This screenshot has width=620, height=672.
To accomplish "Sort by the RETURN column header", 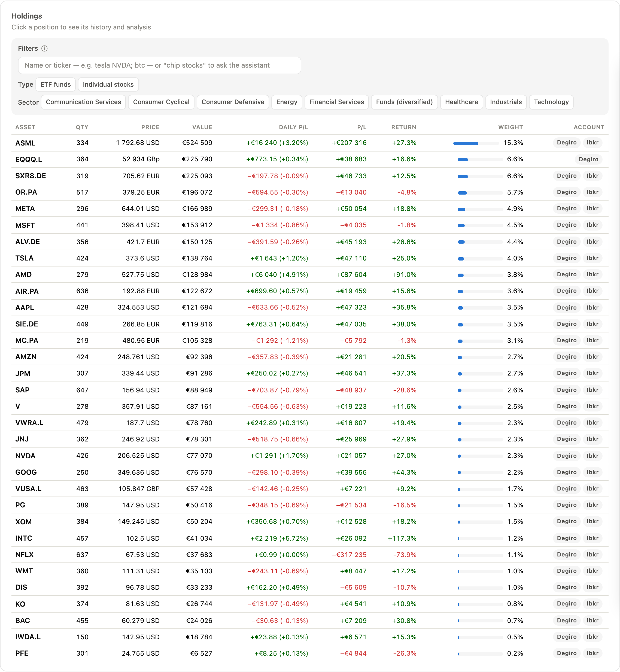I will click(x=404, y=127).
